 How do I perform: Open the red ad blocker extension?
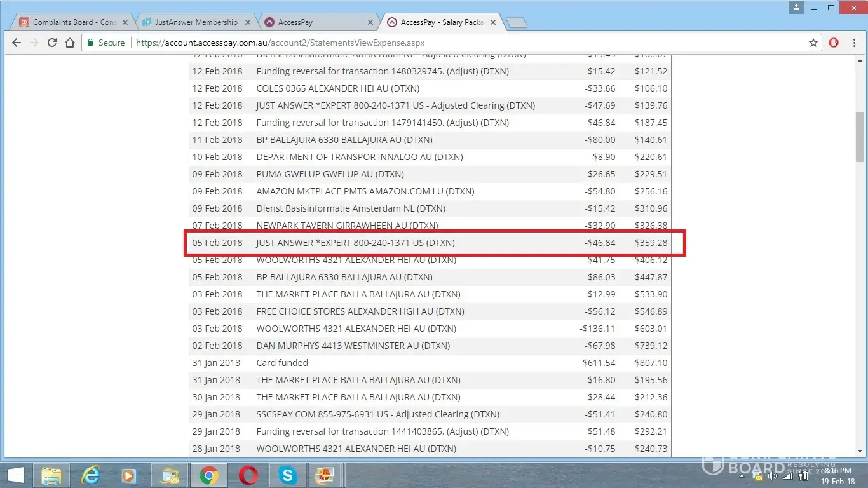coord(834,43)
